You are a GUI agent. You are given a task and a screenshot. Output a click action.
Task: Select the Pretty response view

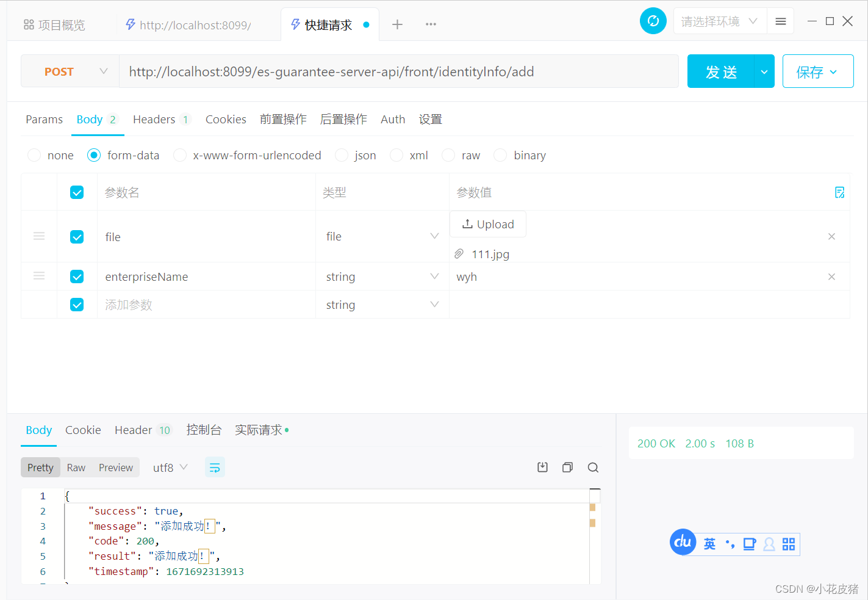pos(40,468)
